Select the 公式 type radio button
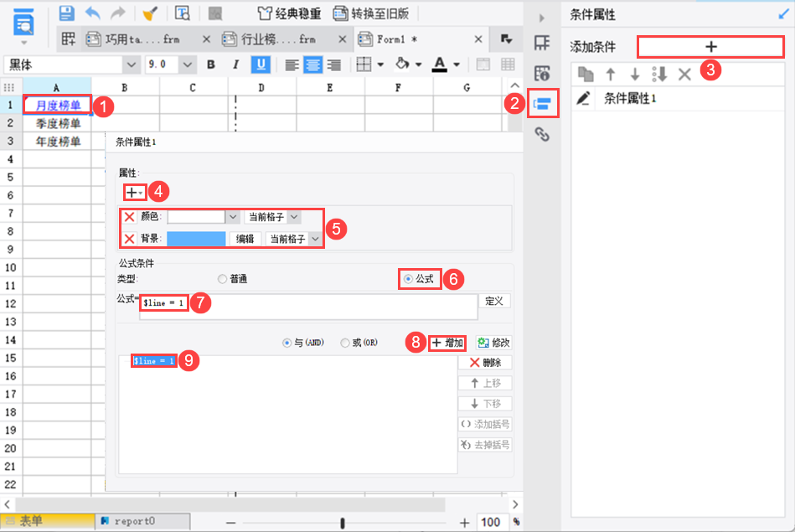This screenshot has height=532, width=795. pos(408,279)
